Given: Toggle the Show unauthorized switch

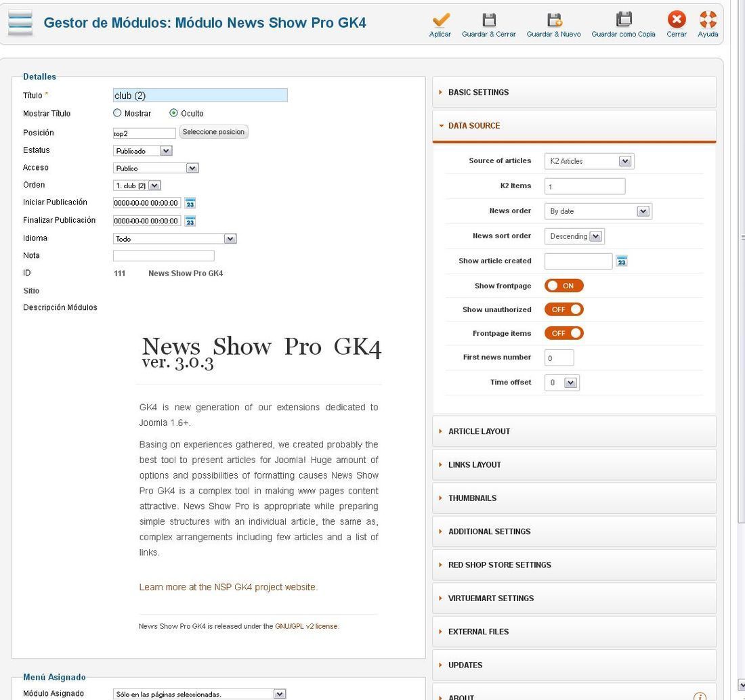Looking at the screenshot, I should [564, 309].
